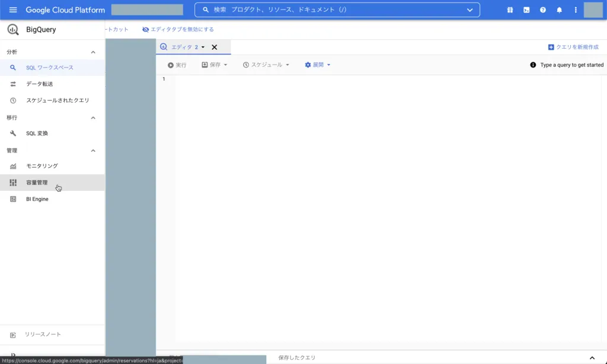Image resolution: width=607 pixels, height=364 pixels.
Task: Click into the query editor line 1
Action: (x=387, y=79)
